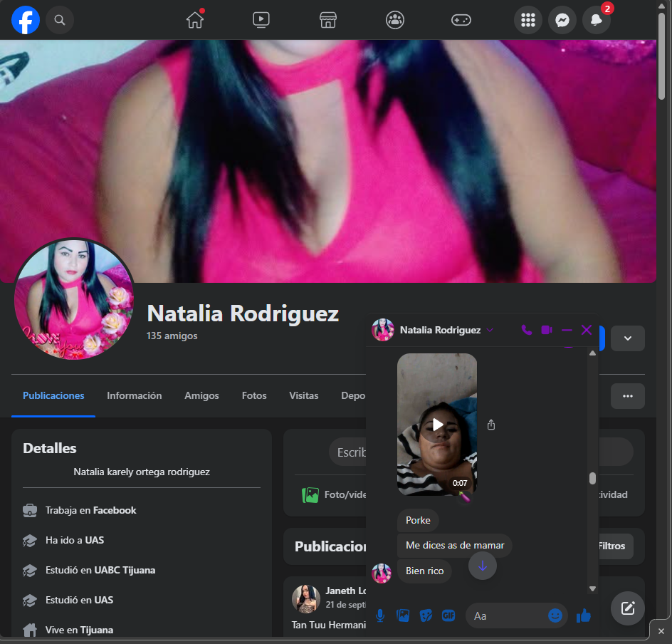Image resolution: width=672 pixels, height=644 pixels.
Task: Open the ellipsis menu next to profile tabs
Action: point(628,395)
